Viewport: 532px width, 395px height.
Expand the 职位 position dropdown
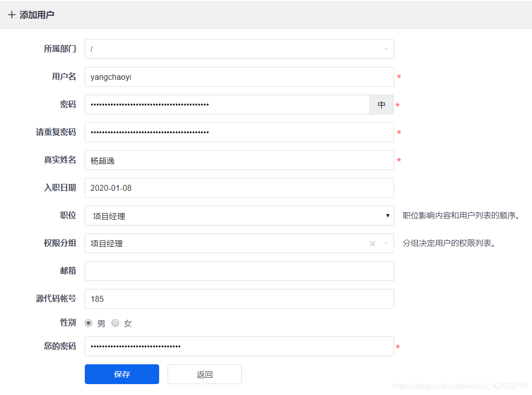coord(239,216)
